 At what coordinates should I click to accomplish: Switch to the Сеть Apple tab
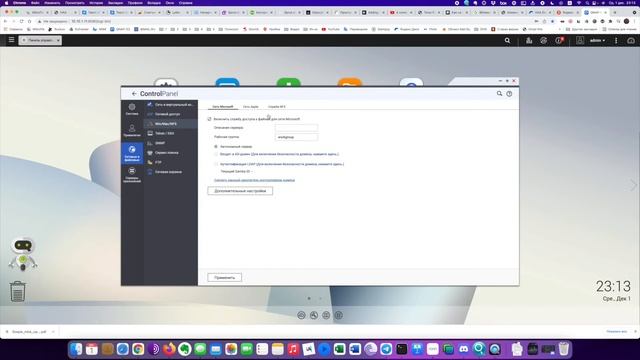pos(251,107)
